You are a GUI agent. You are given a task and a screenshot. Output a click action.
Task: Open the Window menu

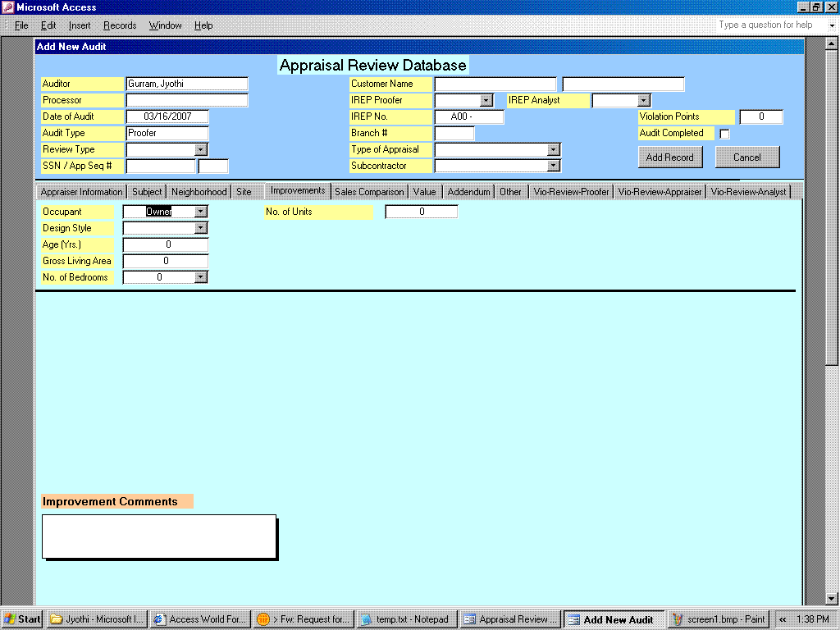click(165, 25)
